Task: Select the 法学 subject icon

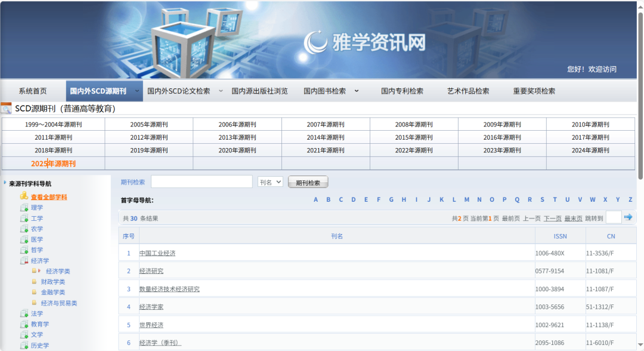Action: point(24,313)
